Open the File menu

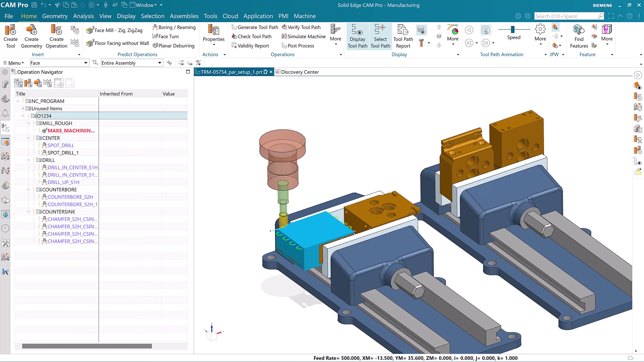pyautogui.click(x=9, y=16)
